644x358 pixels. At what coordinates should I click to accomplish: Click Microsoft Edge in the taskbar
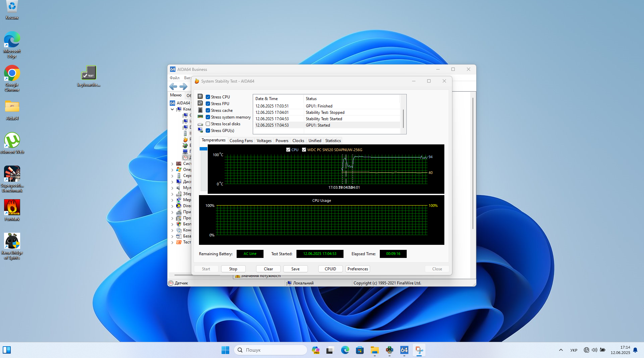pos(345,350)
